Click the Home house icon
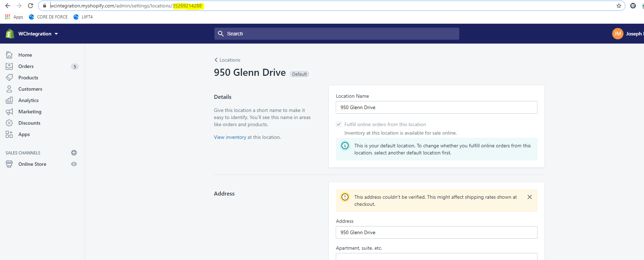The width and height of the screenshot is (644, 260). (x=9, y=55)
